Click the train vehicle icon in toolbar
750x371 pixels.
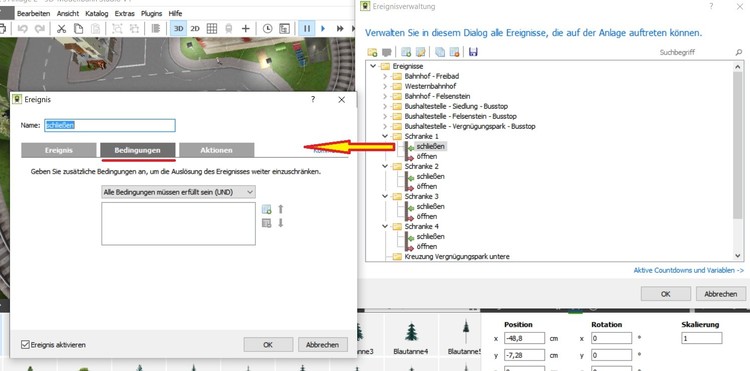point(229,29)
